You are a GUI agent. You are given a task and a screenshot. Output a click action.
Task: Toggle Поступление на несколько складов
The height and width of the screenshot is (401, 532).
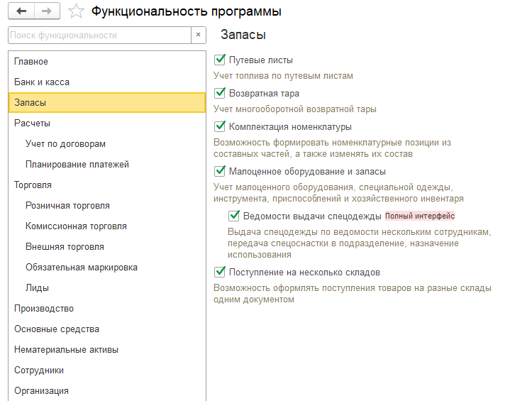[x=220, y=272]
